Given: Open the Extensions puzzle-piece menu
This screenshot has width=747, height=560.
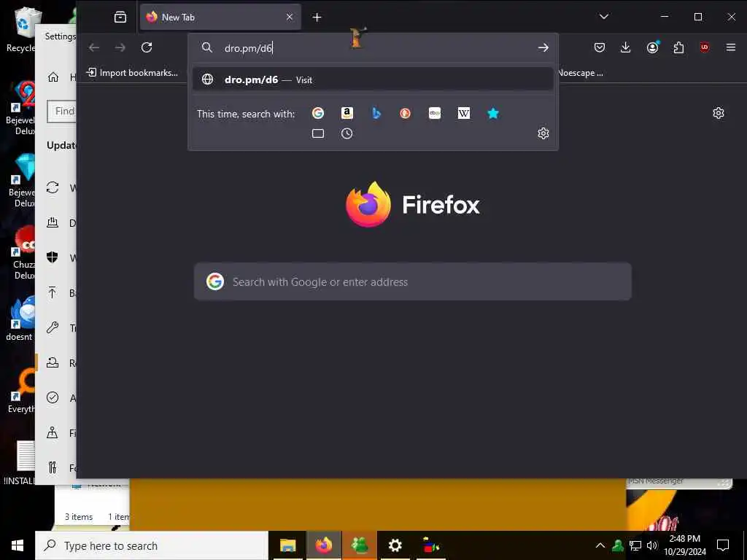Looking at the screenshot, I should click(678, 47).
